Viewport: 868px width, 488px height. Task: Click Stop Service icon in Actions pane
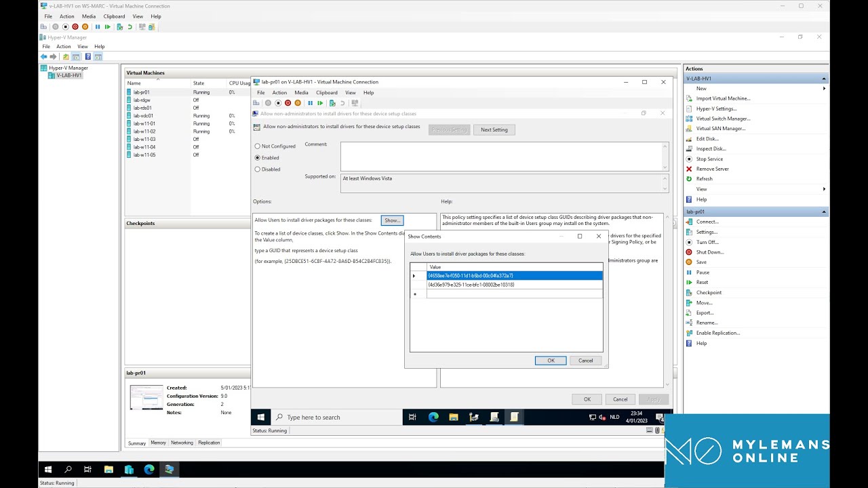click(x=689, y=159)
